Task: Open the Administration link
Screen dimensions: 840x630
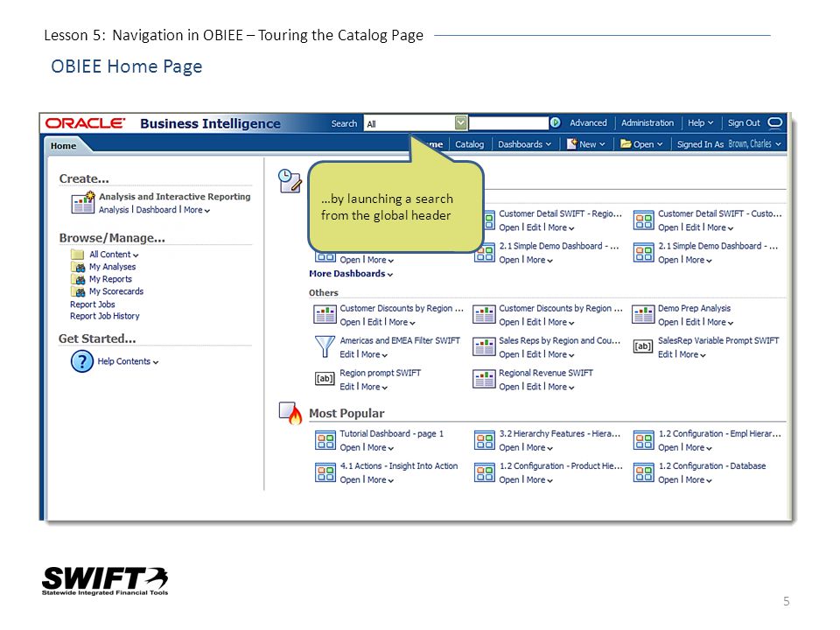Action: point(647,122)
